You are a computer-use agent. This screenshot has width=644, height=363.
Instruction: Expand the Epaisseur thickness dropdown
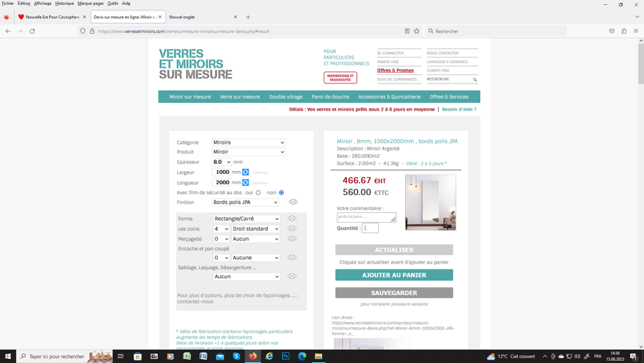click(222, 162)
